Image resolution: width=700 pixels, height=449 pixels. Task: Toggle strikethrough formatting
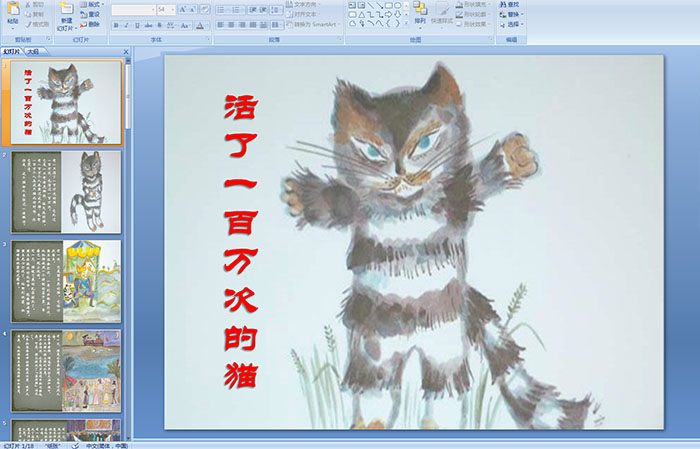point(148,25)
